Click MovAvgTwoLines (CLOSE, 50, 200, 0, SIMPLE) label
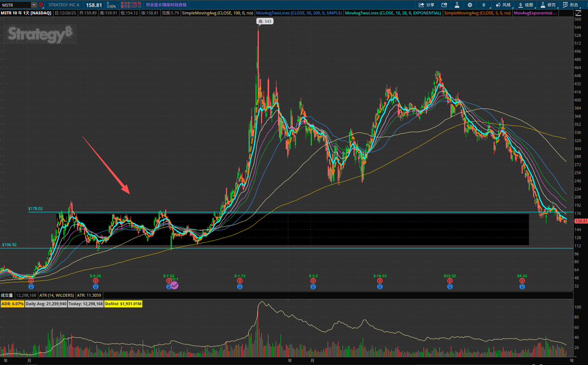The image size is (588, 365). coord(299,13)
